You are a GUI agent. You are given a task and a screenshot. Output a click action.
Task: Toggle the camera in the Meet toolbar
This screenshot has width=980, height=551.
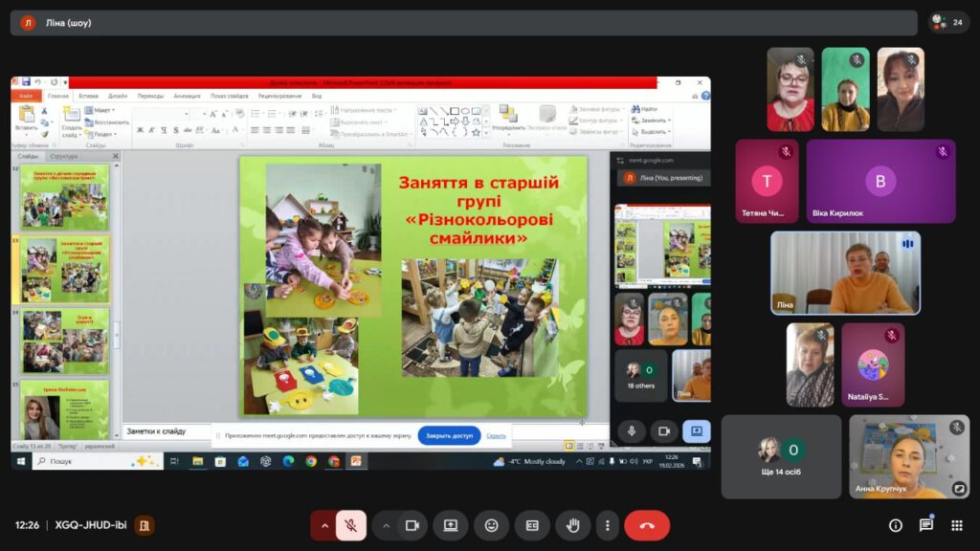(x=412, y=525)
